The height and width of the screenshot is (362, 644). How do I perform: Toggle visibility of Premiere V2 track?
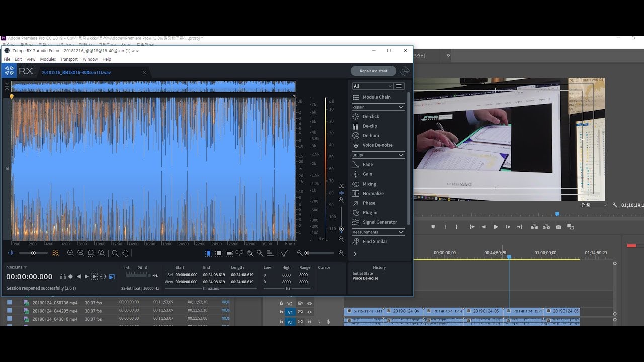(309, 303)
